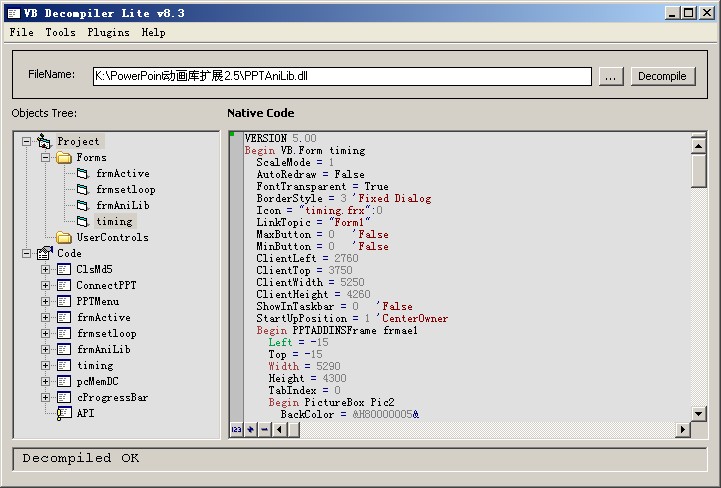Viewport: 721px width, 488px height.
Task: Collapse the Code tree node
Action: (x=27, y=253)
